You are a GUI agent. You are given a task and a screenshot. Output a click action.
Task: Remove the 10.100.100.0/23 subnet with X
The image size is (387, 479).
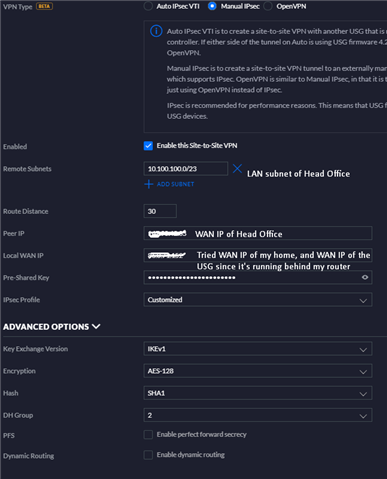pyautogui.click(x=237, y=169)
